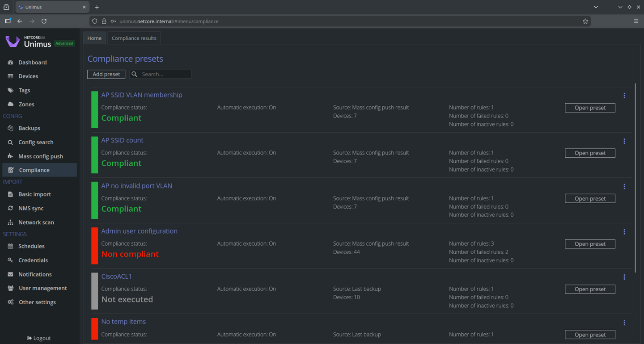Open Network scan sidebar icon
Image resolution: width=644 pixels, height=344 pixels.
click(11, 222)
